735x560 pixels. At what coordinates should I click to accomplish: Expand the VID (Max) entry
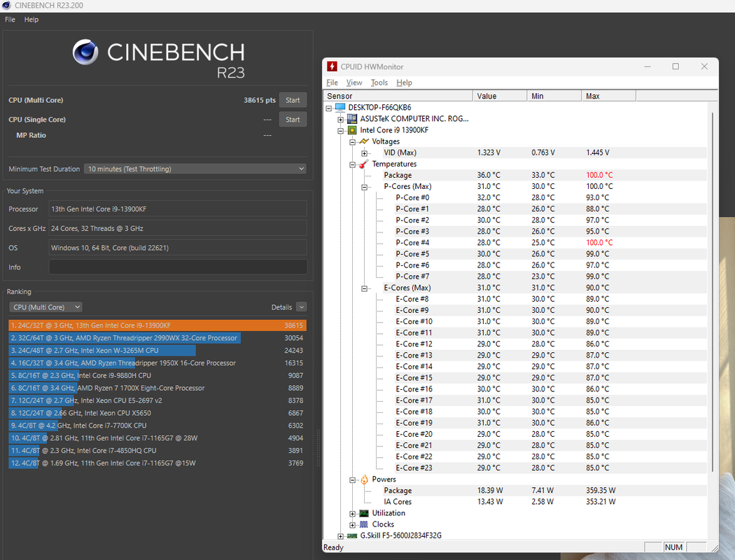[364, 153]
